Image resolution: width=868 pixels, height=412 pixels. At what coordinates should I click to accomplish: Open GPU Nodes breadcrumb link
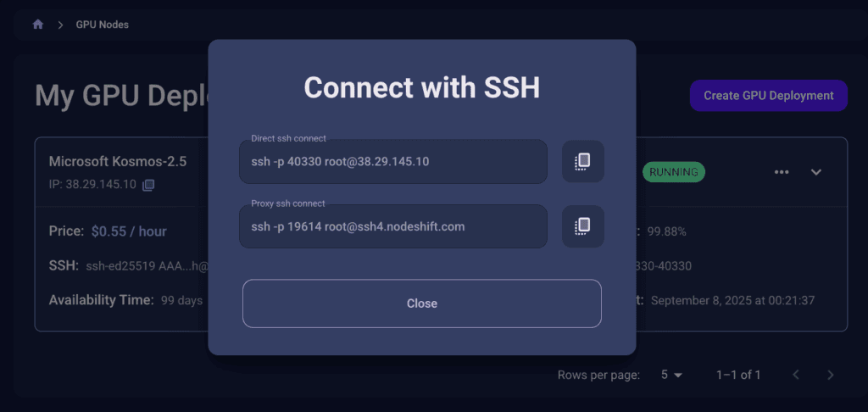(x=103, y=25)
